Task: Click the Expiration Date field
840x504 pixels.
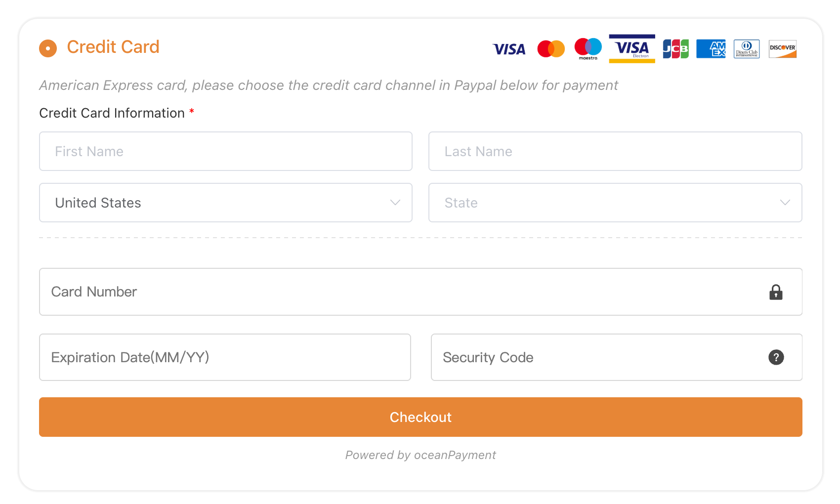Action: click(x=225, y=357)
